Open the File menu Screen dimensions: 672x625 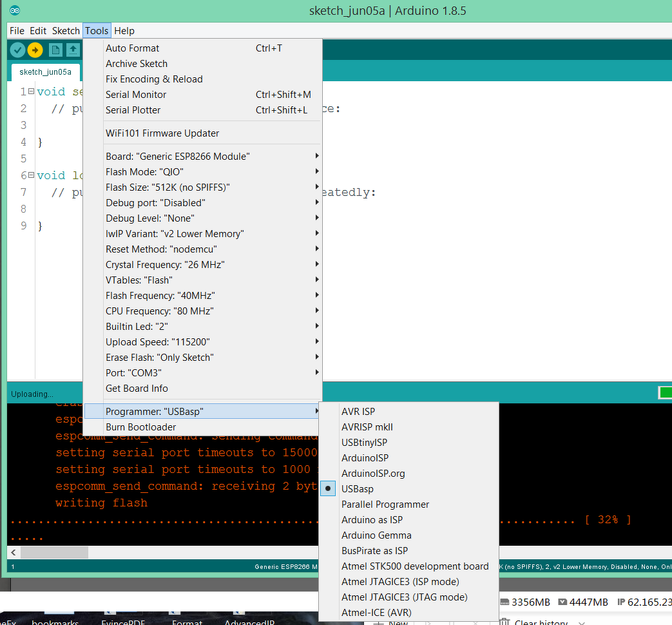17,31
